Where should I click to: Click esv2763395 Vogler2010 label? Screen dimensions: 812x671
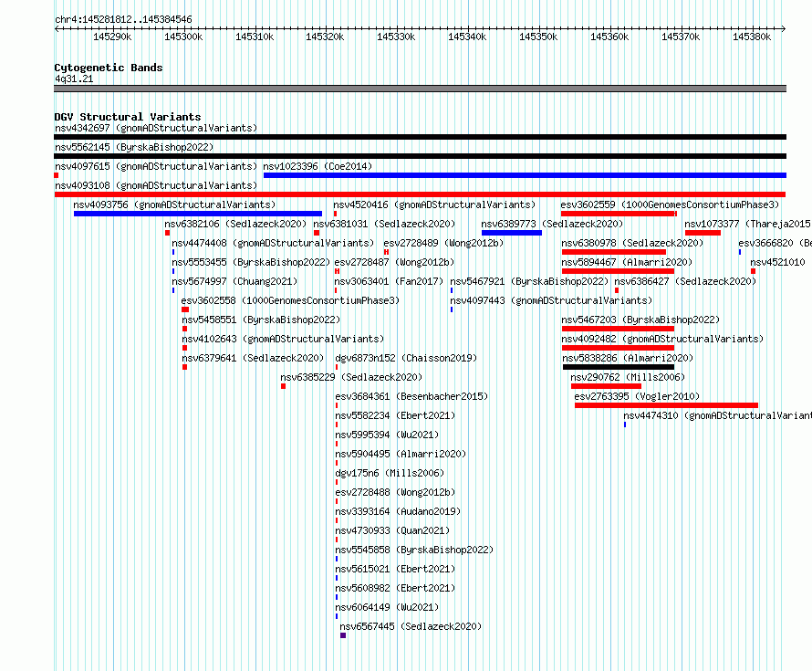click(637, 396)
